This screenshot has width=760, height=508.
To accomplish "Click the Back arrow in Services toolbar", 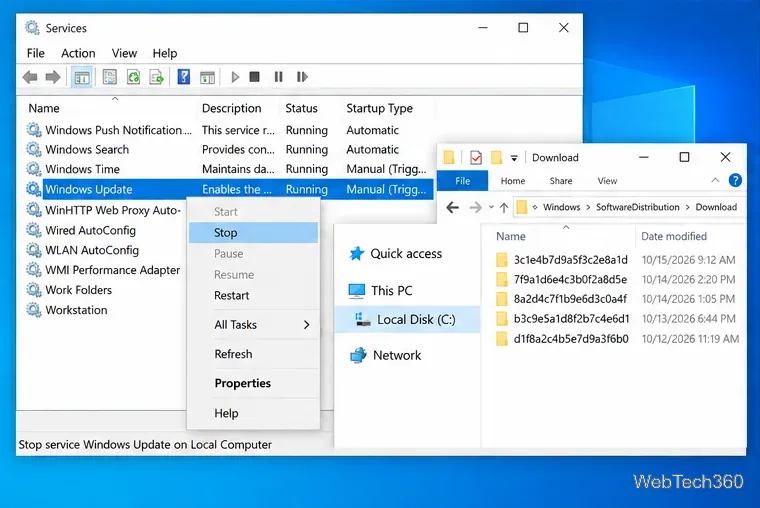I will click(x=30, y=77).
